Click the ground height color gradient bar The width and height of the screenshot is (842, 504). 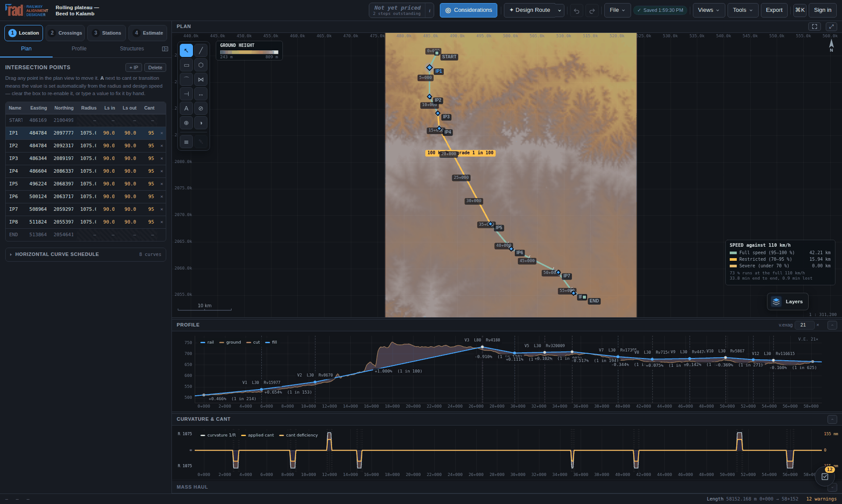pos(249,52)
